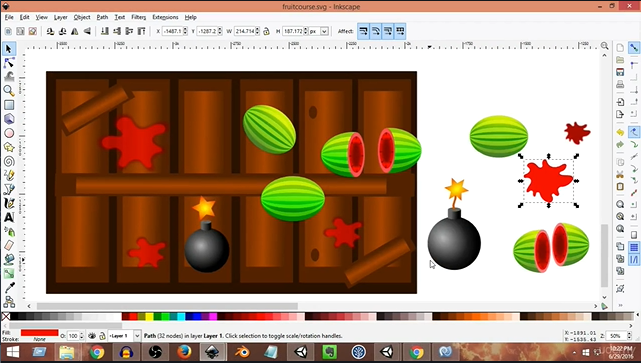Toggle current layer visibility eye
Viewport: 641px width, 363px height.
[x=92, y=336]
